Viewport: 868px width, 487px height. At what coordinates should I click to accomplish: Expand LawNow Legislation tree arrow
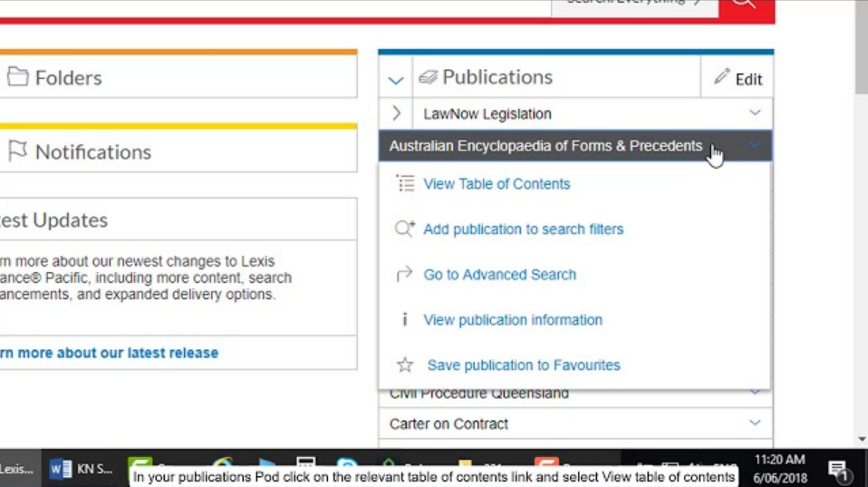pos(396,113)
